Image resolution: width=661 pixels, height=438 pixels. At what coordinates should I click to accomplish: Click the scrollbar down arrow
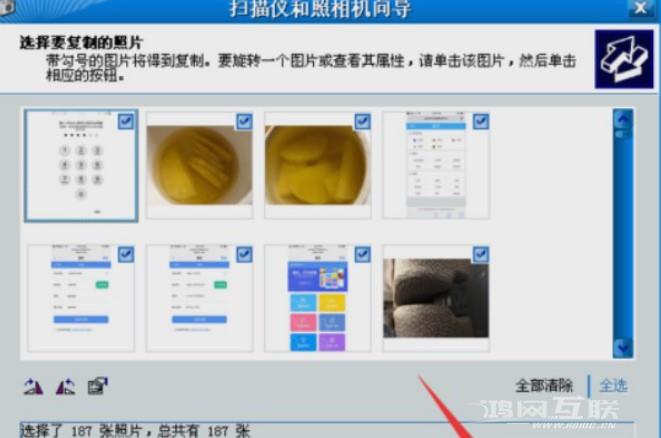[623, 347]
